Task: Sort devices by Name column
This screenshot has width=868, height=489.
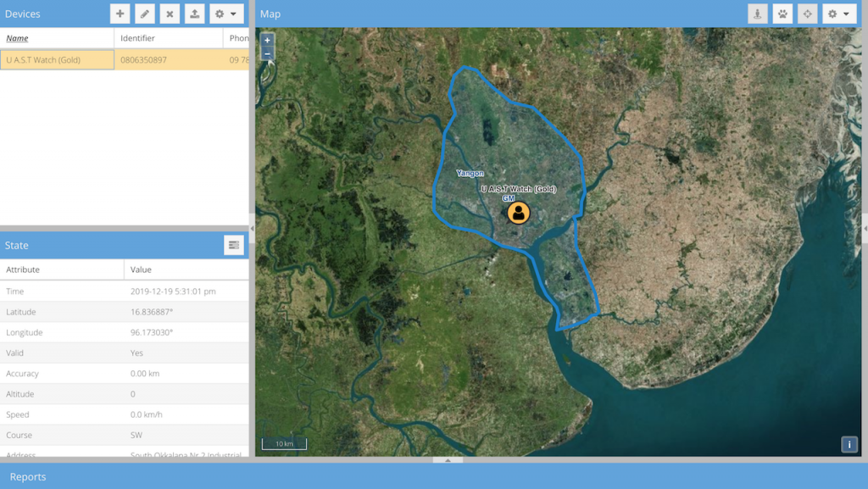Action: tap(18, 38)
